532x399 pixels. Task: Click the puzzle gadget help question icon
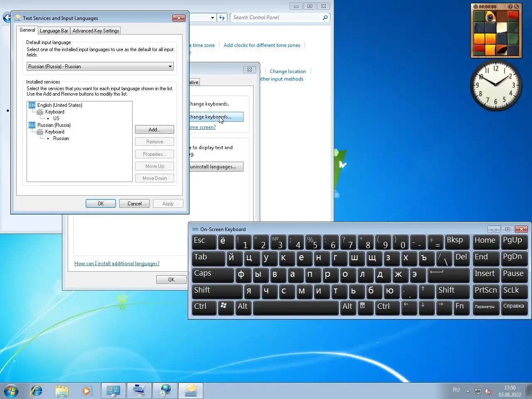pyautogui.click(x=510, y=7)
